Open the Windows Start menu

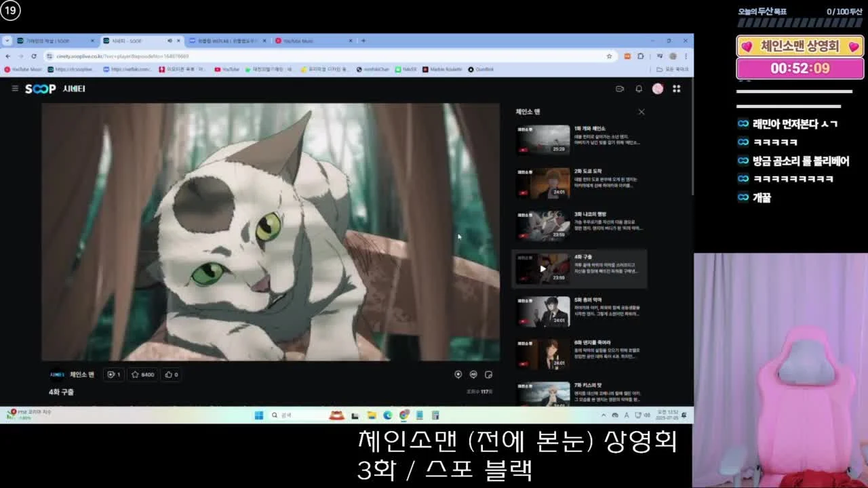click(x=258, y=415)
